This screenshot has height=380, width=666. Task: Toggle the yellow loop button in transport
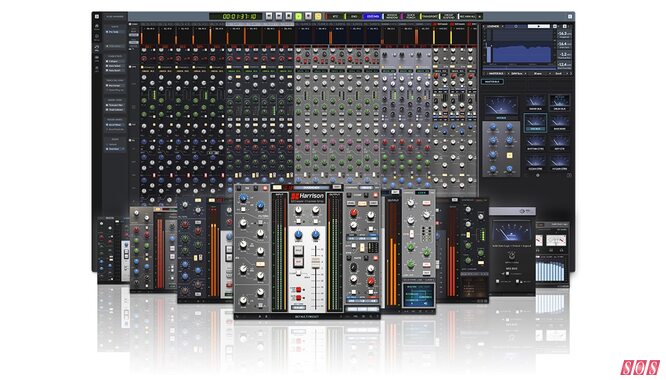tap(318, 16)
